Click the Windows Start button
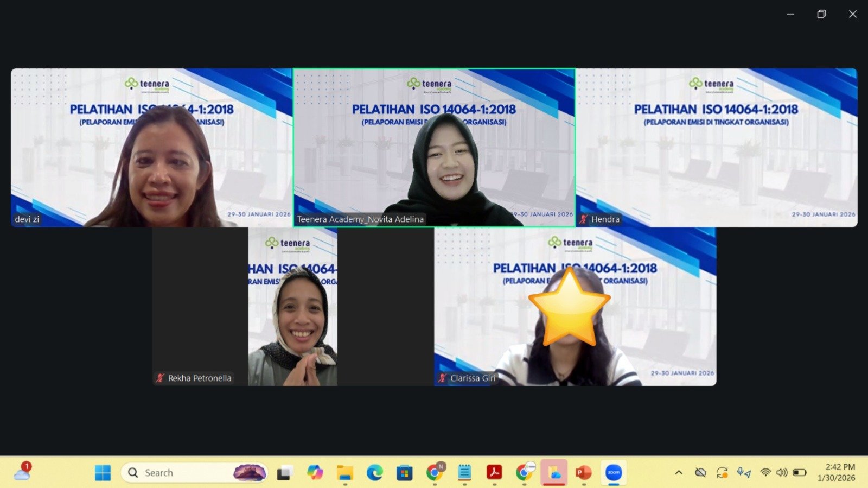 (x=103, y=473)
